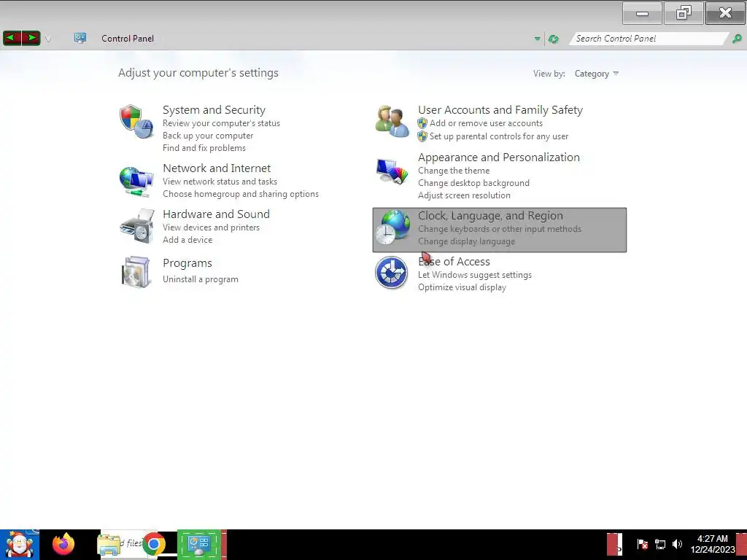Expand the address bar history dropdown

point(538,39)
